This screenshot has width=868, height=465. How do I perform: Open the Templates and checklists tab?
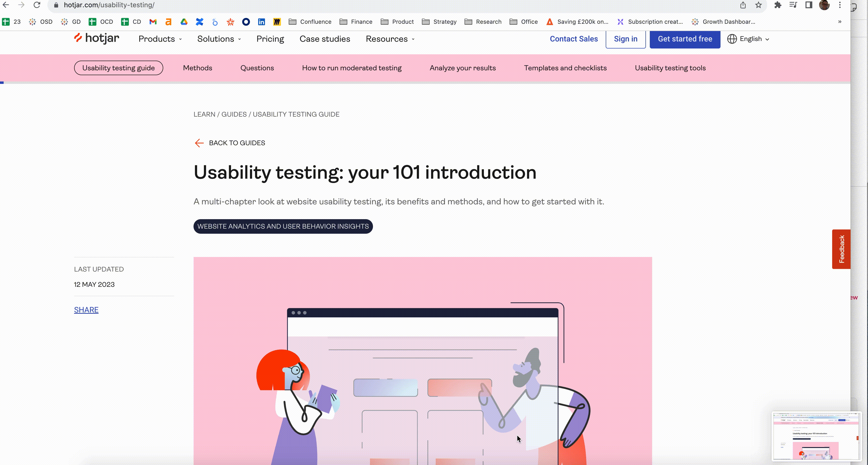tap(565, 68)
